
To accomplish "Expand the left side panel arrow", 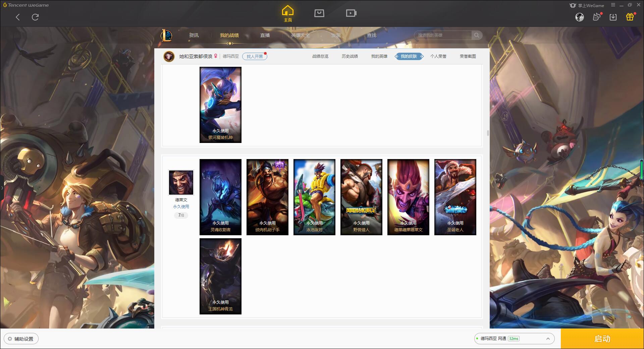I will coord(2,188).
